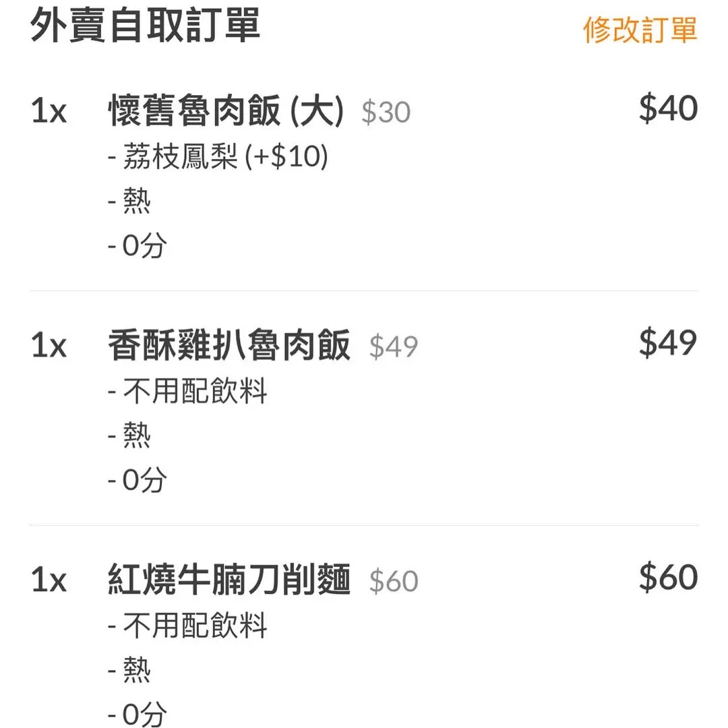
Task: Click the 0分 option under 懷舊魯肉飯
Action: coord(143,246)
